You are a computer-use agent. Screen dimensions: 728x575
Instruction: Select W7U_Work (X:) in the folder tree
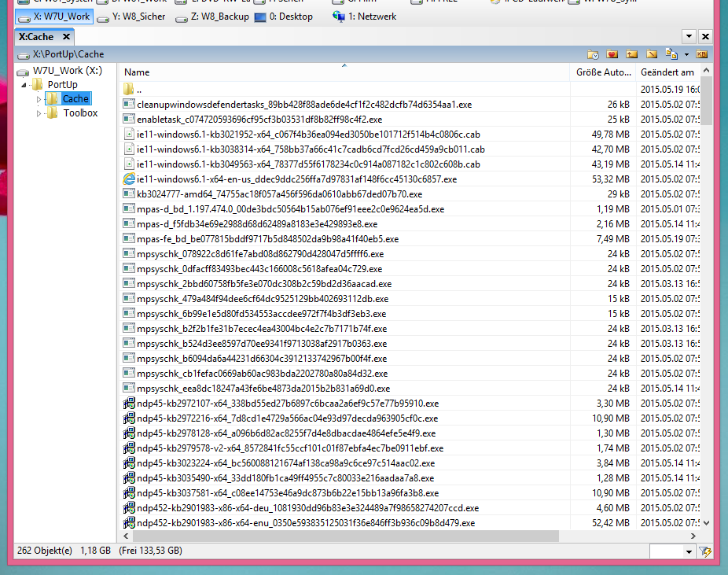68,71
